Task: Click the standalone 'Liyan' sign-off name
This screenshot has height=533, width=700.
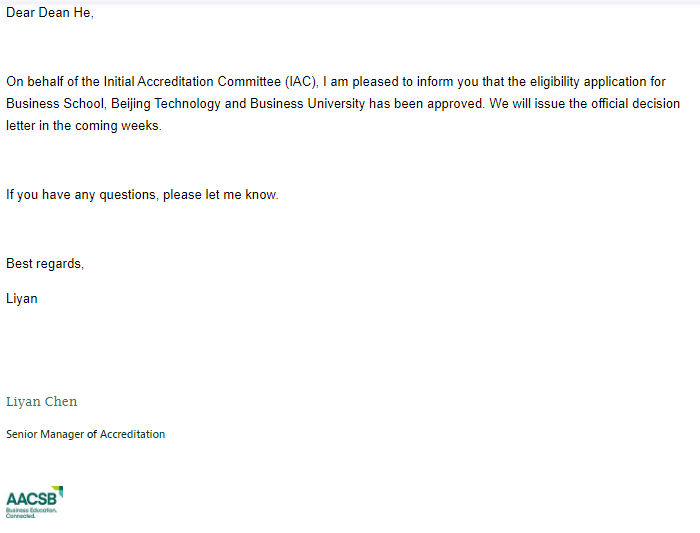Action: pyautogui.click(x=22, y=298)
